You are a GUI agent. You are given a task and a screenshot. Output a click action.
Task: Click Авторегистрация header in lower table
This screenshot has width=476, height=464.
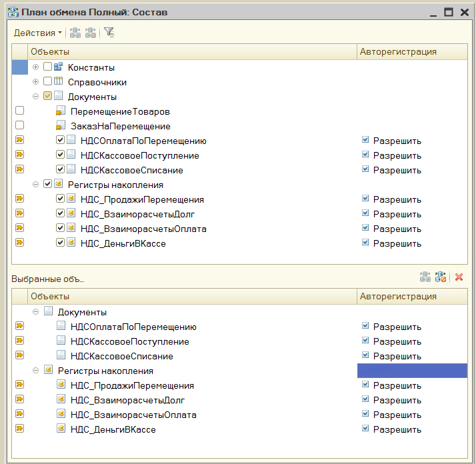click(412, 297)
